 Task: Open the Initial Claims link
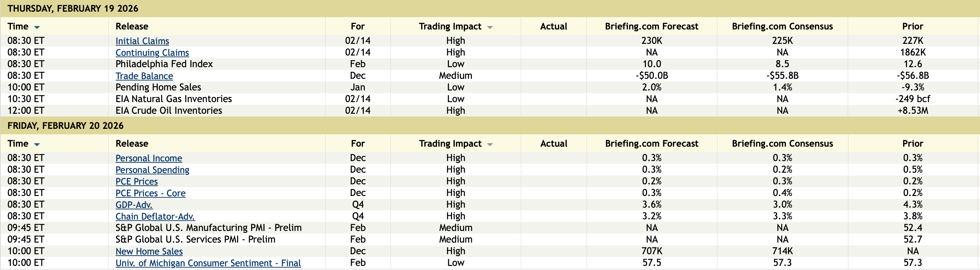142,41
